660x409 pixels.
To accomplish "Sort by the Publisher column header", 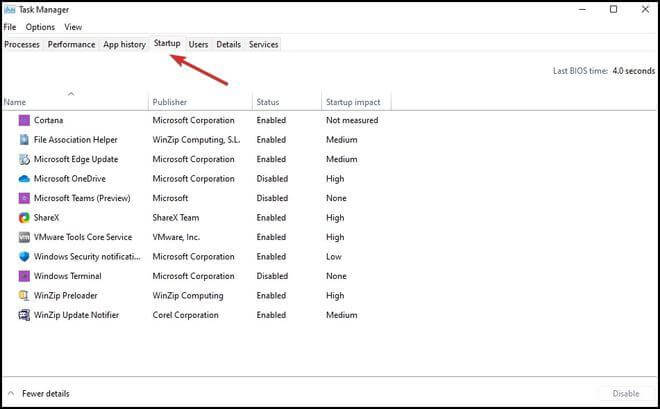I will [170, 102].
